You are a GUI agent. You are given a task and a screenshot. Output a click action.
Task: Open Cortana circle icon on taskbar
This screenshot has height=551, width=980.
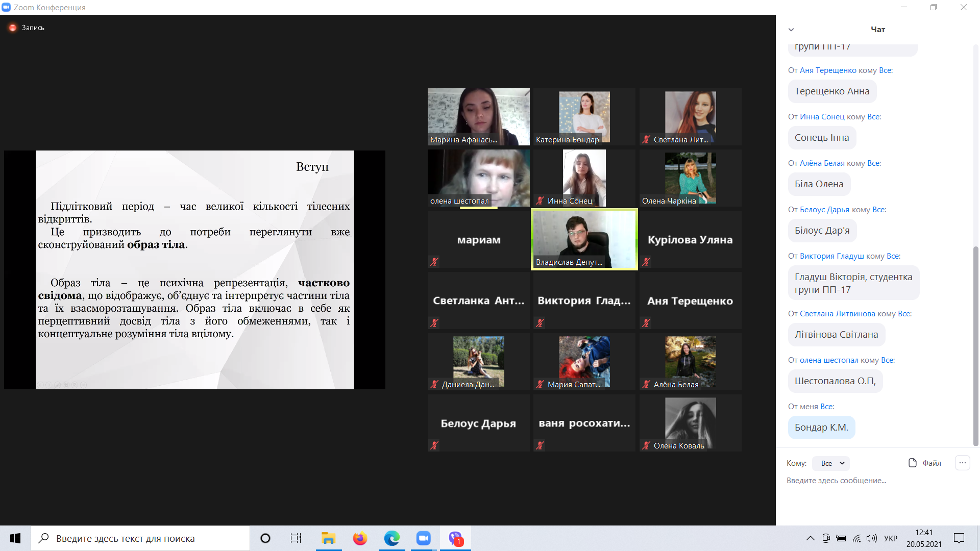pyautogui.click(x=265, y=538)
